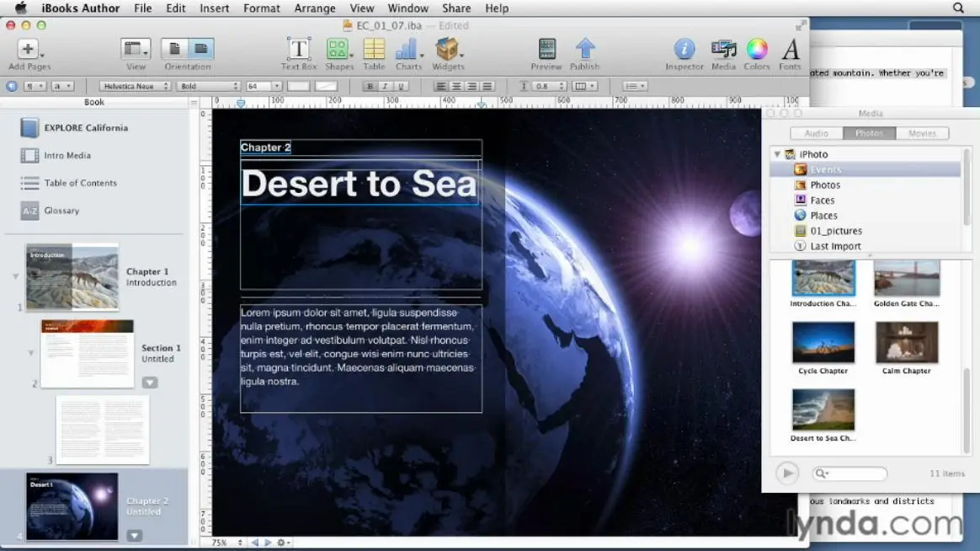Click the Media play button
The width and height of the screenshot is (980, 551).
tap(787, 473)
